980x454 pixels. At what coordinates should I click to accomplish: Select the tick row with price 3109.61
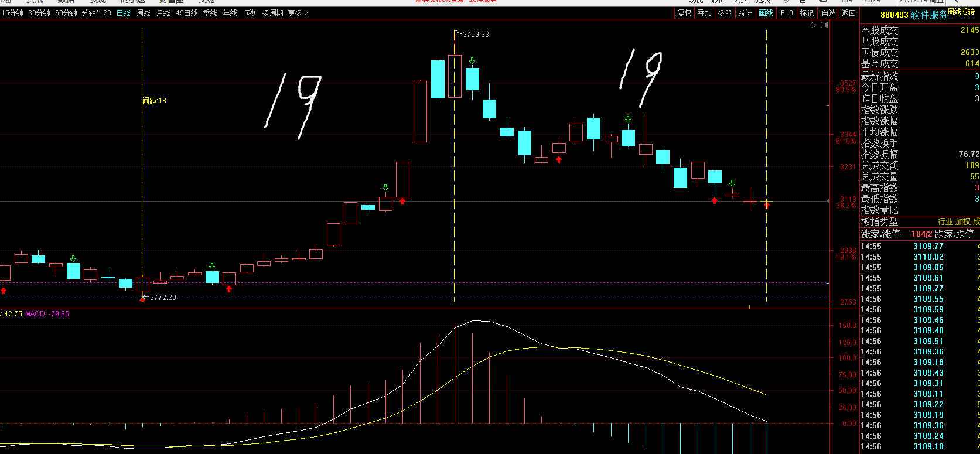920,278
